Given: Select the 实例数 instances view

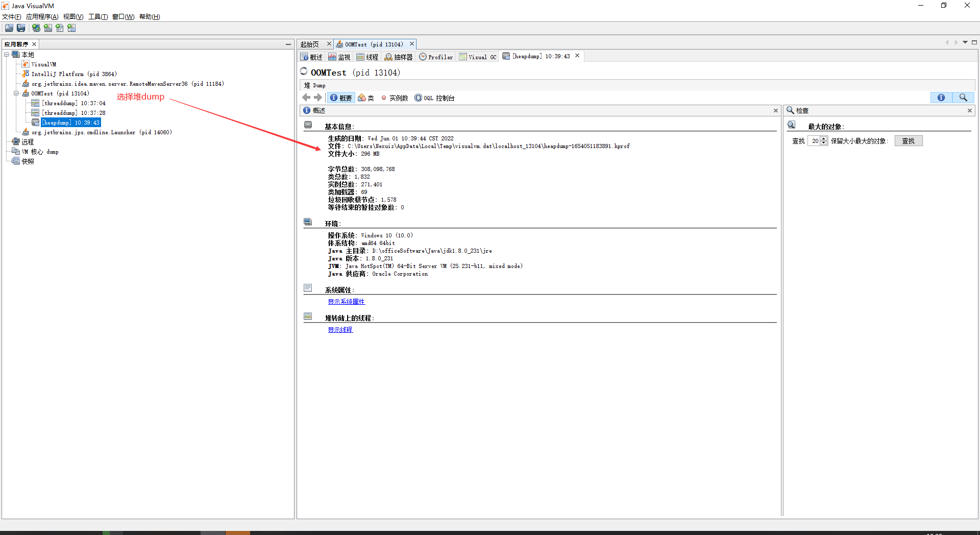Looking at the screenshot, I should pyautogui.click(x=394, y=98).
